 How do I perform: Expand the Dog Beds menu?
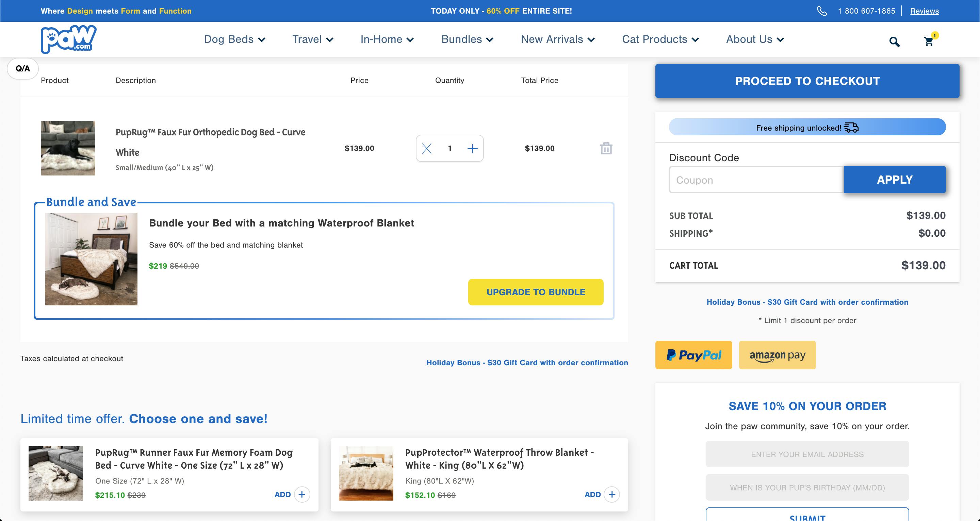(234, 39)
